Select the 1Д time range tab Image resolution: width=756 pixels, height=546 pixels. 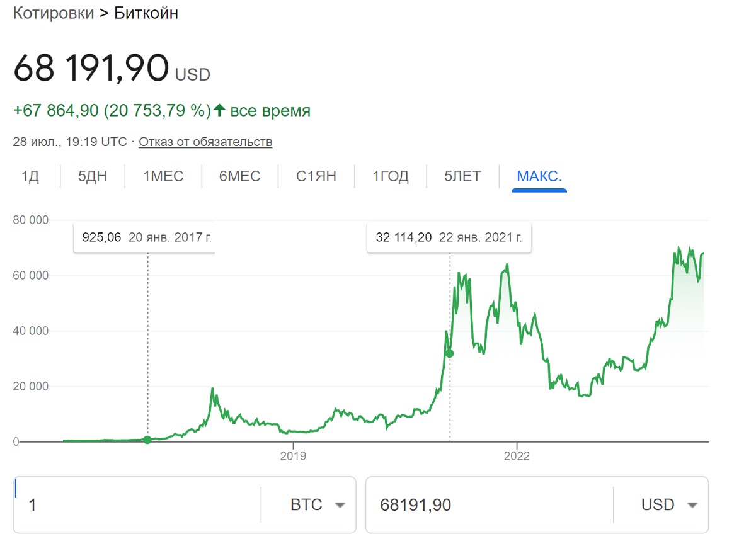(30, 176)
